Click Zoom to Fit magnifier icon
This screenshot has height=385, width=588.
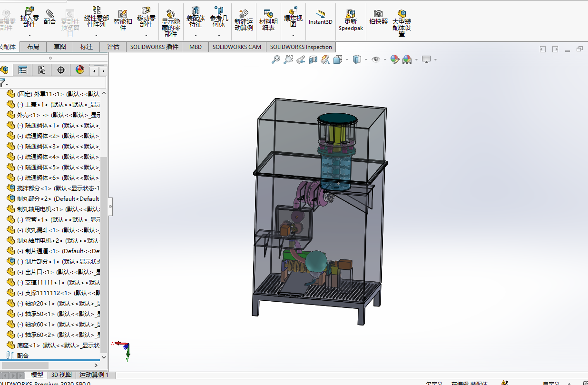pyautogui.click(x=275, y=59)
